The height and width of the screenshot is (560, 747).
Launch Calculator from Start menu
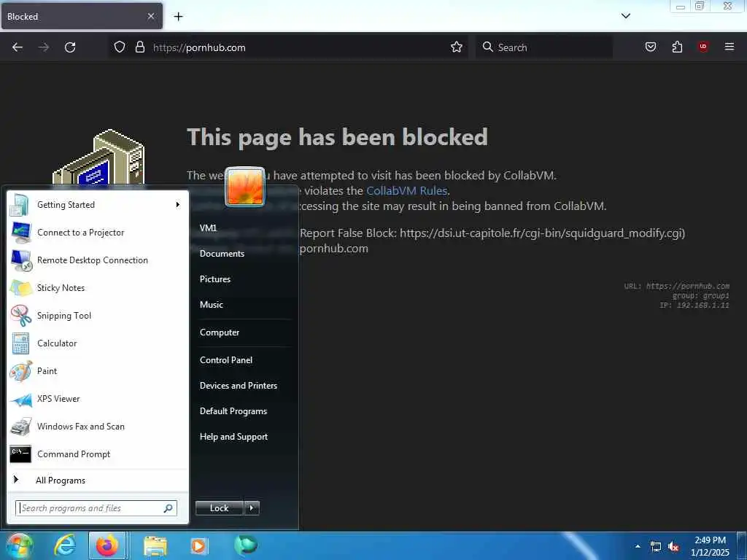pos(98,343)
